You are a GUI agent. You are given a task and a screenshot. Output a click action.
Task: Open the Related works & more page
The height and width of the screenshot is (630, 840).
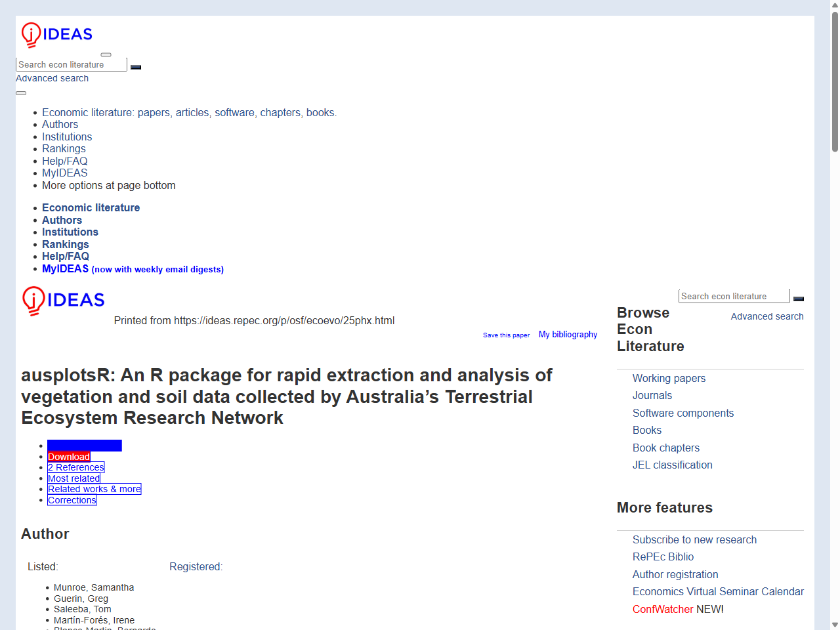click(94, 489)
